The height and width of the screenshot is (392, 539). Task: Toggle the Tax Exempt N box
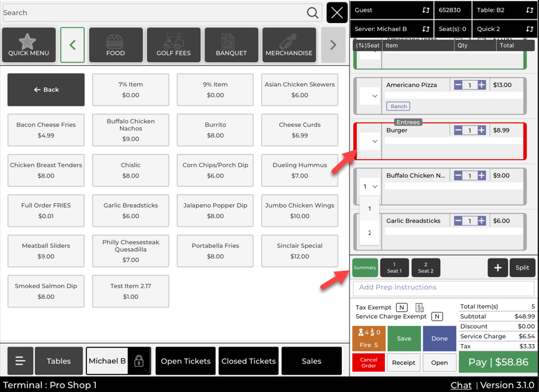click(x=402, y=308)
